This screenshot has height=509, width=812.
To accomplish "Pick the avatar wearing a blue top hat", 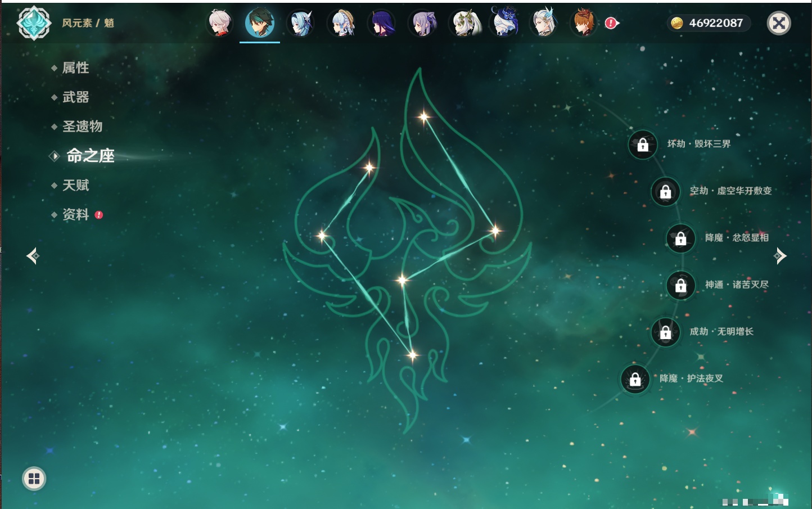I will click(504, 22).
